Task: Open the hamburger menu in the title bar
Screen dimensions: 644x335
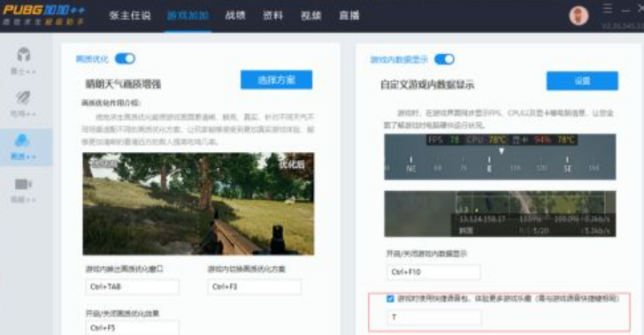Action: (608, 9)
